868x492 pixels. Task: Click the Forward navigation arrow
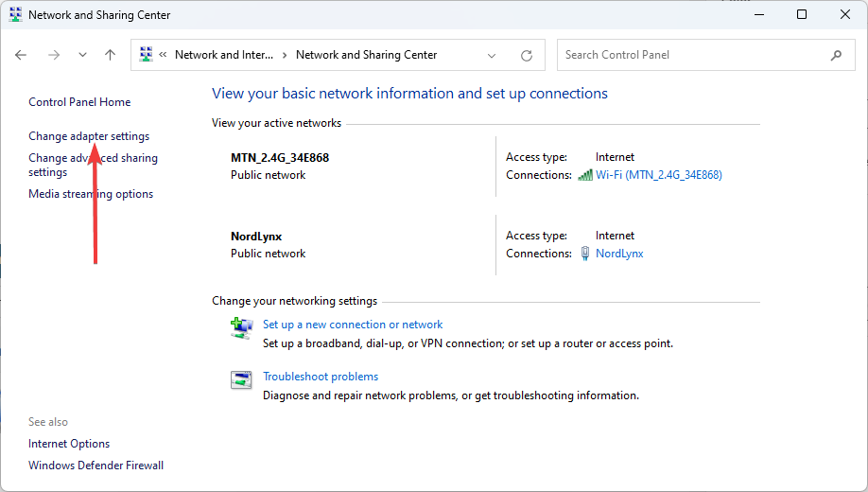point(53,55)
